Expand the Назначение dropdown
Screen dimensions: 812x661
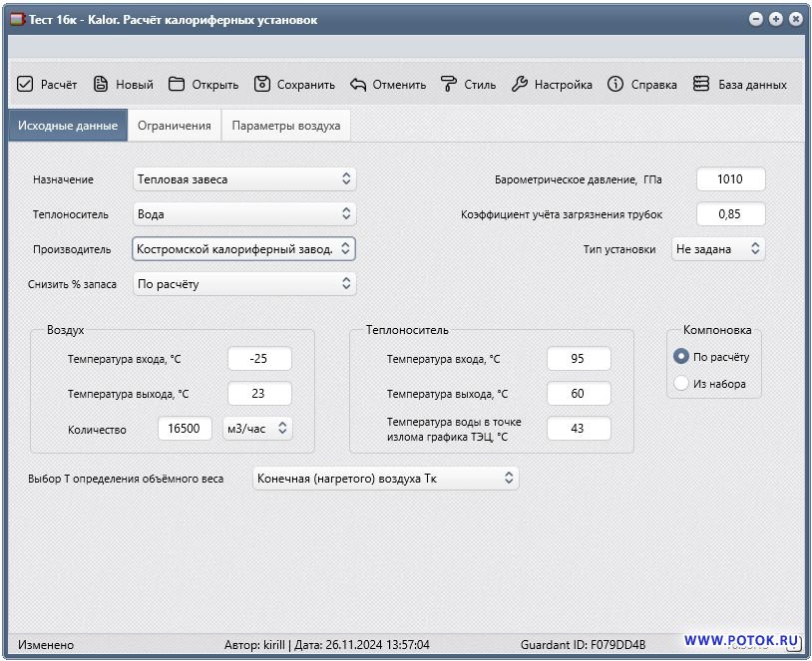244,179
